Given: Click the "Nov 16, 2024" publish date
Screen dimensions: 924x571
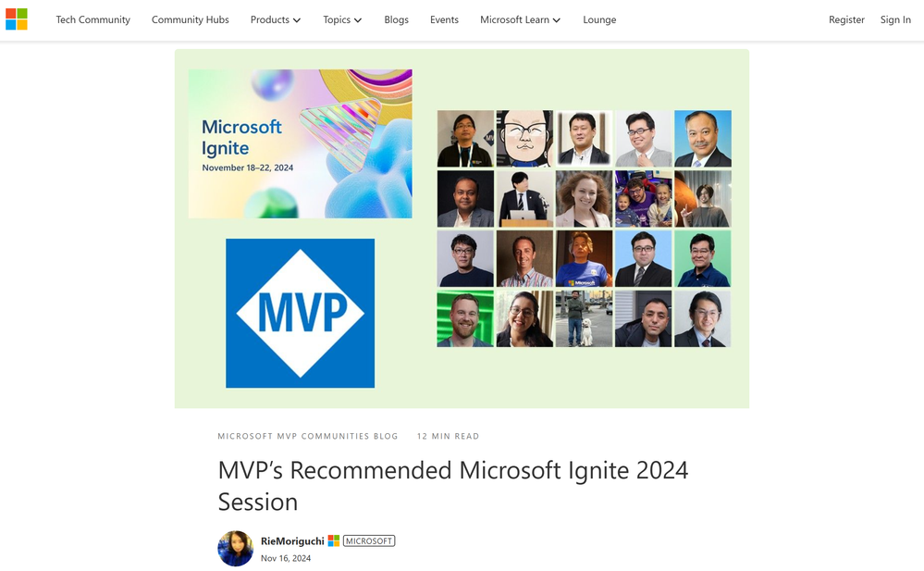Looking at the screenshot, I should 286,558.
